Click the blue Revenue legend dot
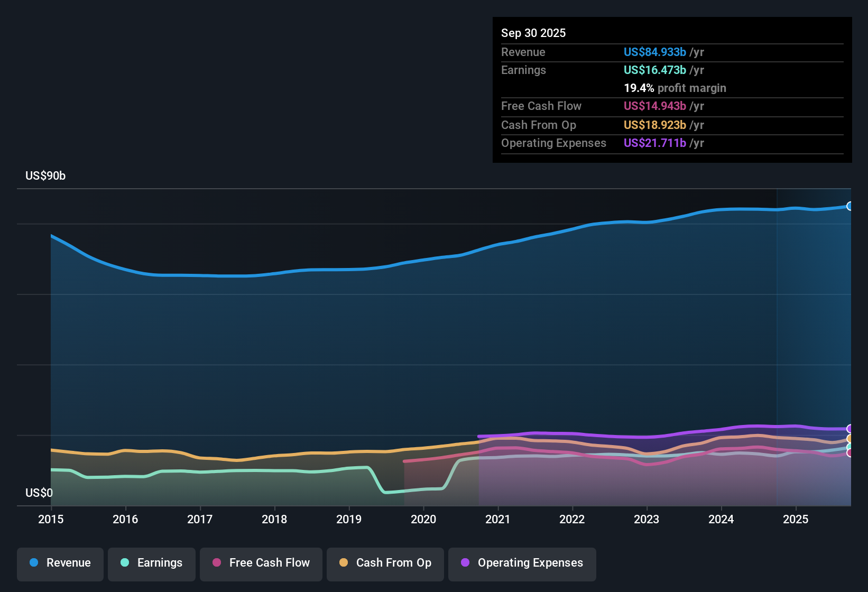 coord(34,563)
